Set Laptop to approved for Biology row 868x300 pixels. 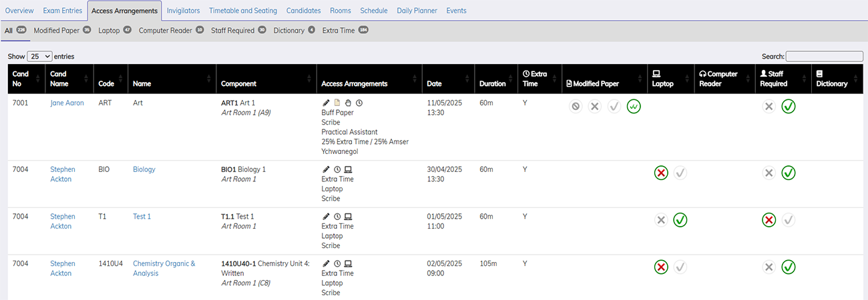(680, 173)
